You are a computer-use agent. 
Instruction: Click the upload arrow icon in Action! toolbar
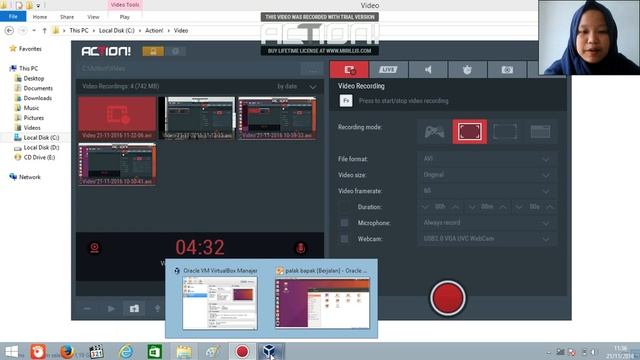point(158,309)
